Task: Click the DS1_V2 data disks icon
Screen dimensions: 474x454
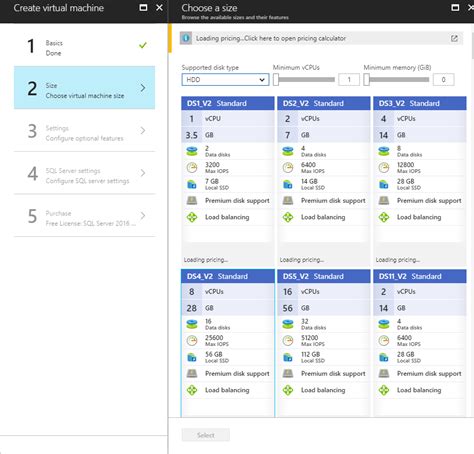Action: pos(192,151)
